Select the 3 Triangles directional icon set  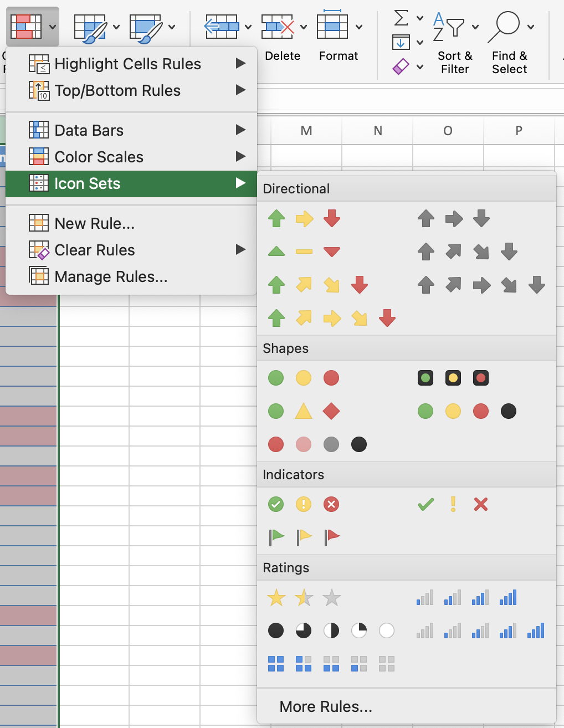pos(304,252)
